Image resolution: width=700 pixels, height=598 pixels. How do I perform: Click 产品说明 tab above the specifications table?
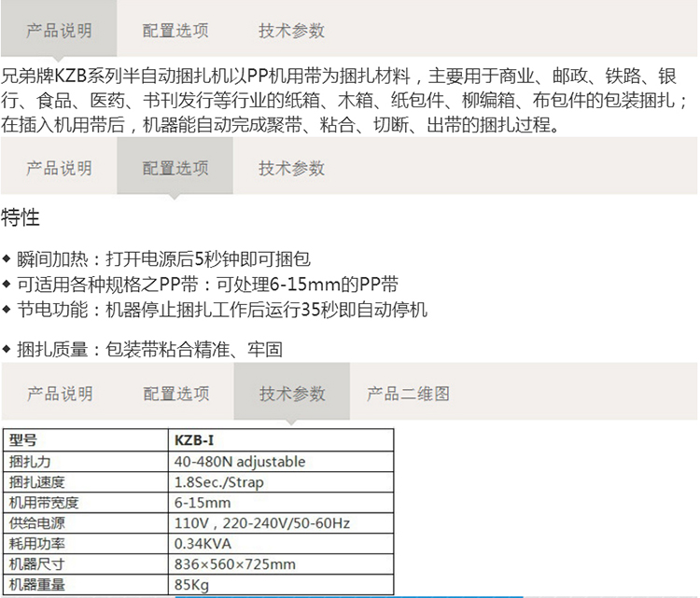59,394
